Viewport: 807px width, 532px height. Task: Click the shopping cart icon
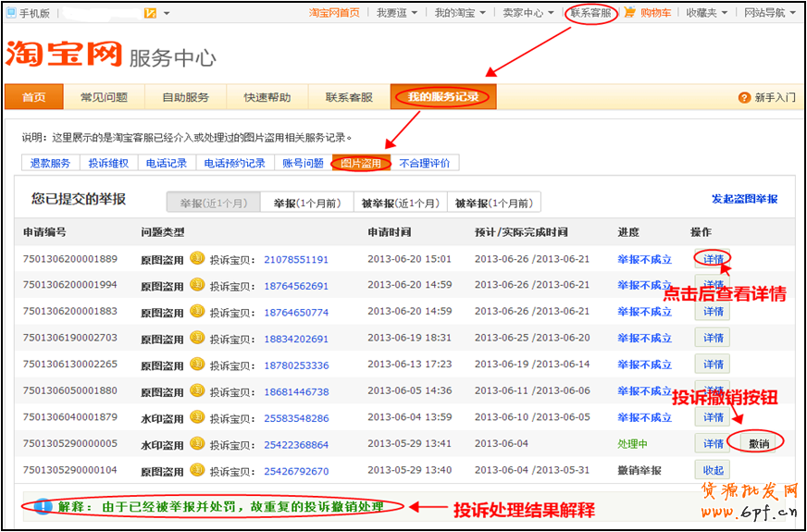630,13
